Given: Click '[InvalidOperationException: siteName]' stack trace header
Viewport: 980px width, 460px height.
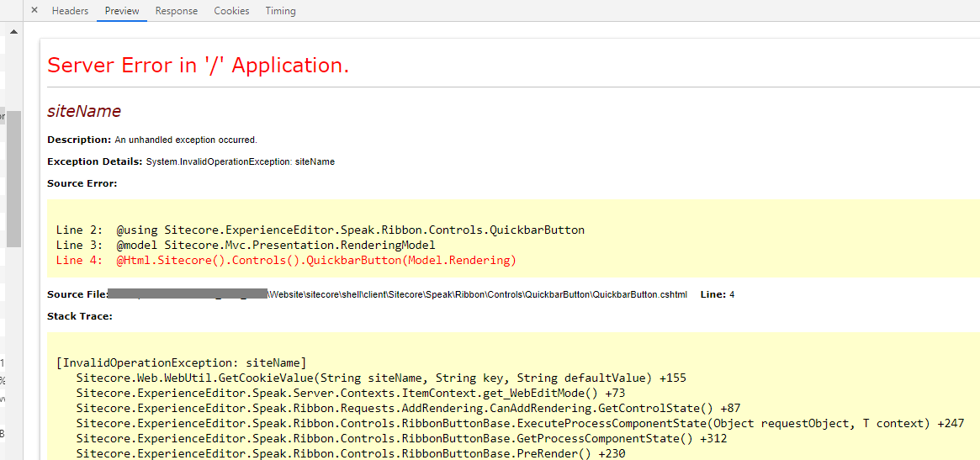Looking at the screenshot, I should tap(181, 362).
